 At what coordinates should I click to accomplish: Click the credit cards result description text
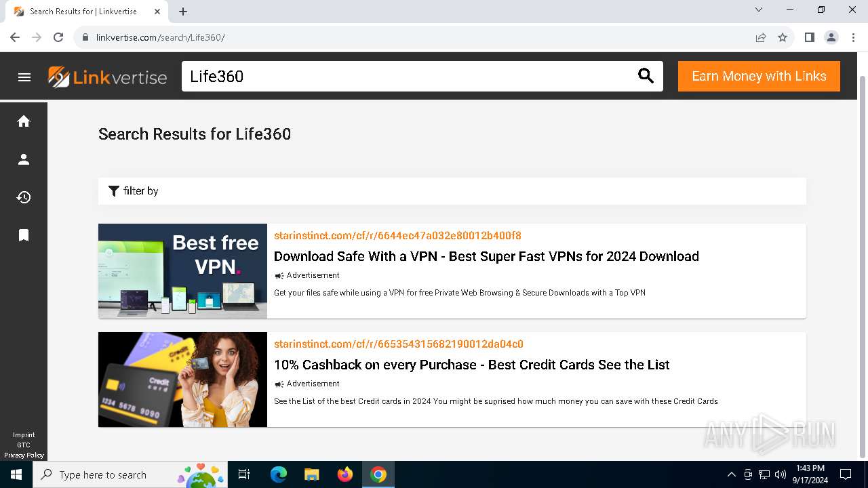(496, 401)
